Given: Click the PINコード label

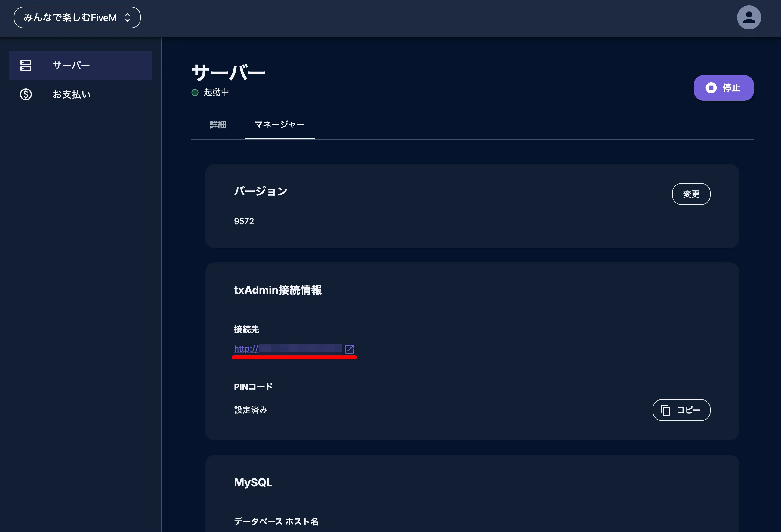Looking at the screenshot, I should pyautogui.click(x=253, y=387).
